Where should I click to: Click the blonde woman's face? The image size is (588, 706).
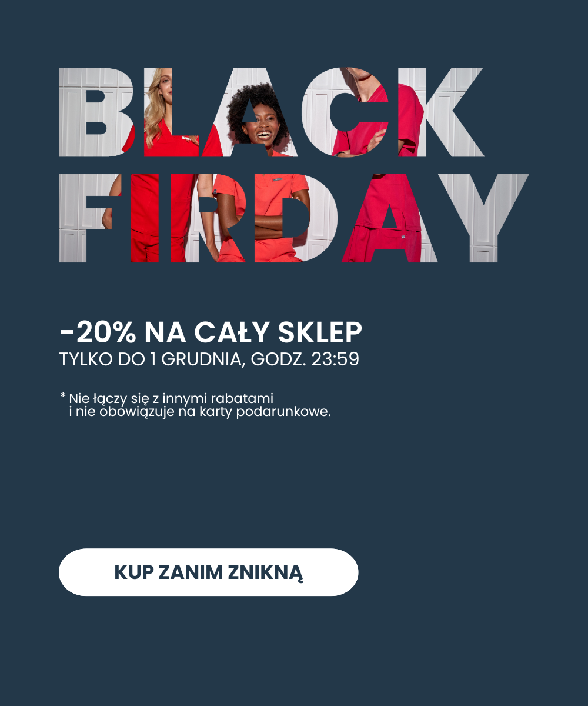point(165,88)
